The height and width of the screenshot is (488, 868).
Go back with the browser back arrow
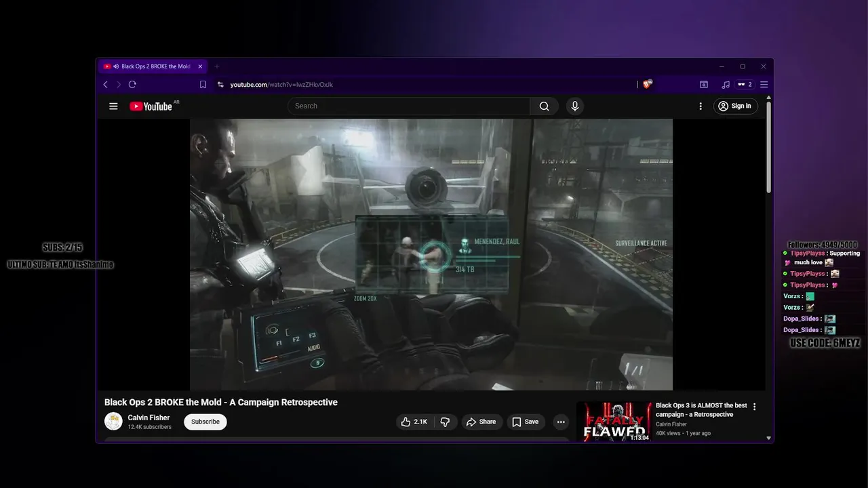click(x=105, y=85)
